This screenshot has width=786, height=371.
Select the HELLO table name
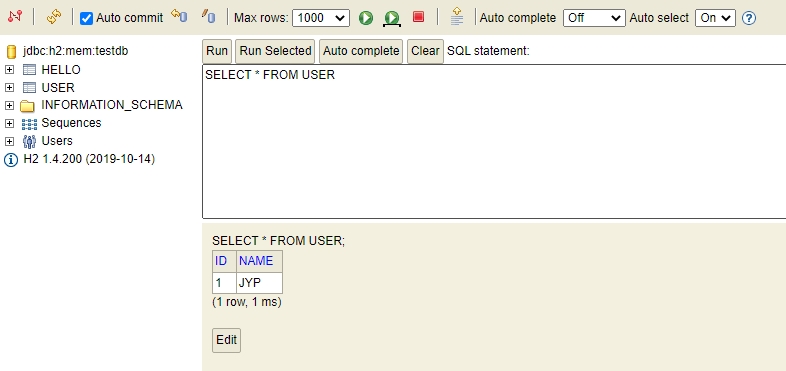[x=61, y=70]
